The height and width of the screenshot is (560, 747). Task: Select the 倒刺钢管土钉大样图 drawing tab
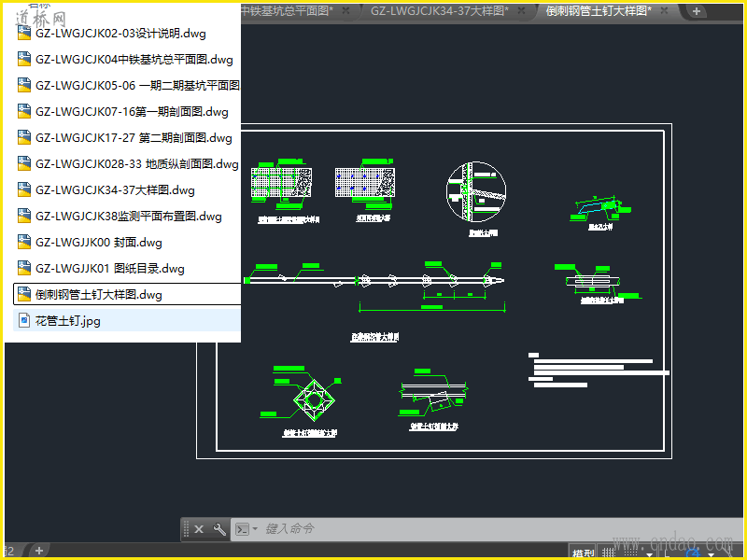pos(599,10)
